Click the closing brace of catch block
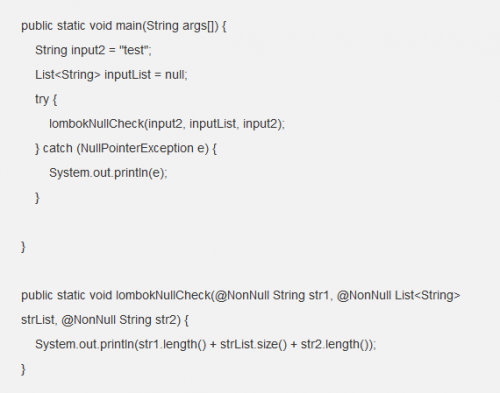500x393 pixels. [x=37, y=198]
